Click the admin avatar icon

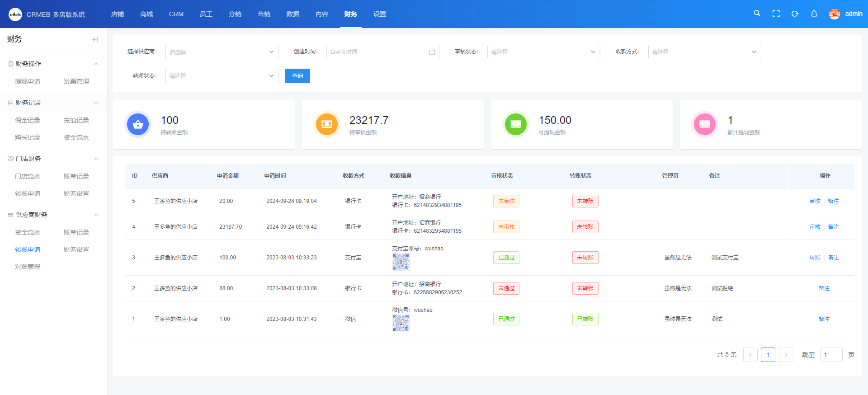(834, 14)
